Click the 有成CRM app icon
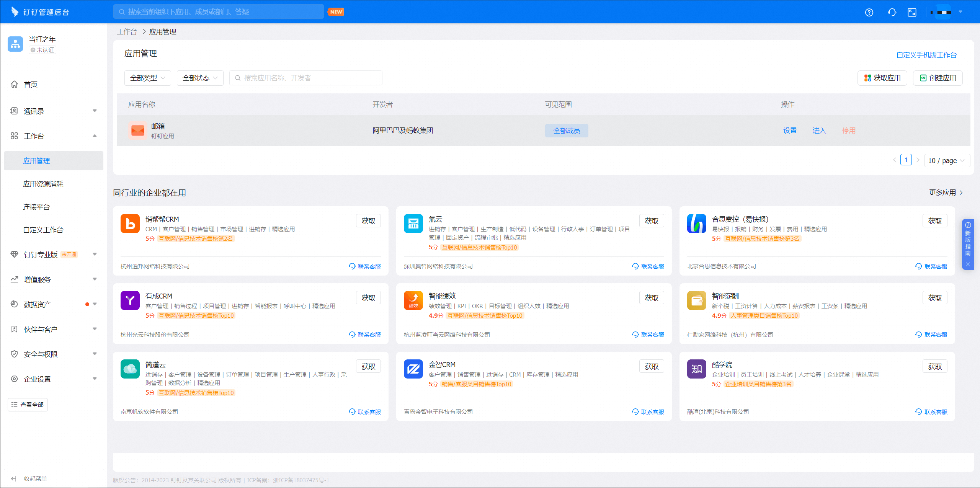The image size is (980, 488). (130, 300)
